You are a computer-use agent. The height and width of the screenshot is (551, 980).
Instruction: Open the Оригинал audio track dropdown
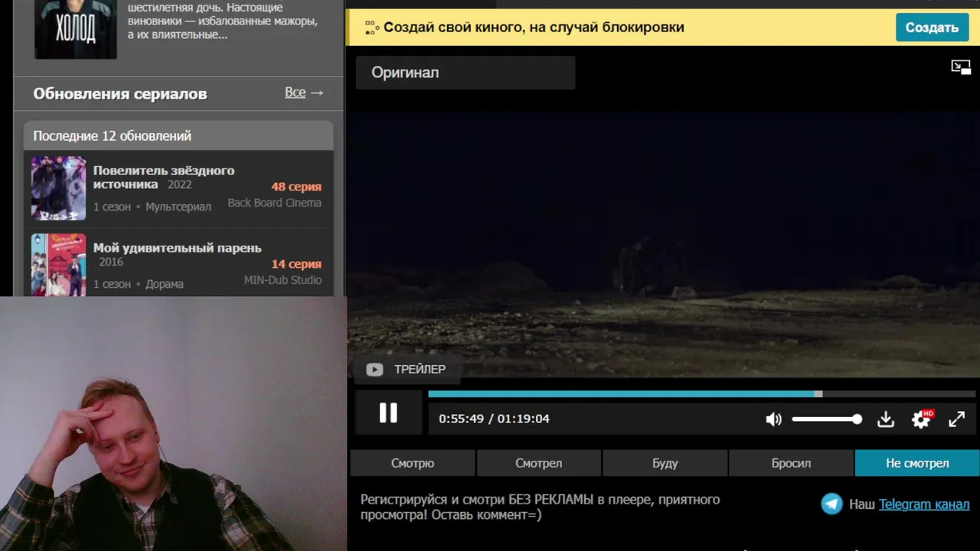[x=465, y=73]
